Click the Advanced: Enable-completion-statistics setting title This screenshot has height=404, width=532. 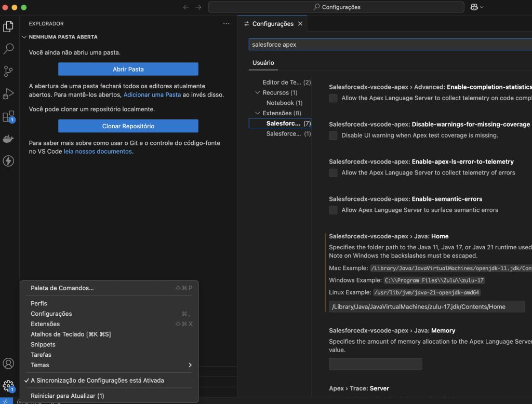point(430,87)
